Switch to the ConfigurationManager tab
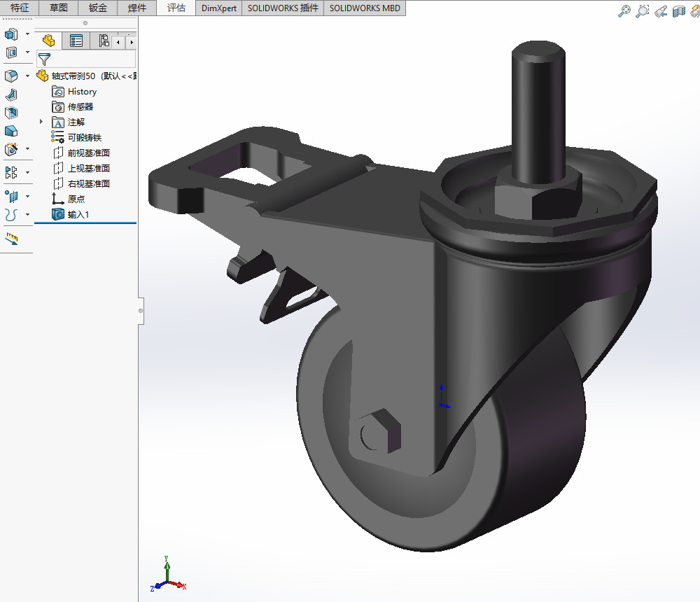The height and width of the screenshot is (602, 700). (104, 41)
